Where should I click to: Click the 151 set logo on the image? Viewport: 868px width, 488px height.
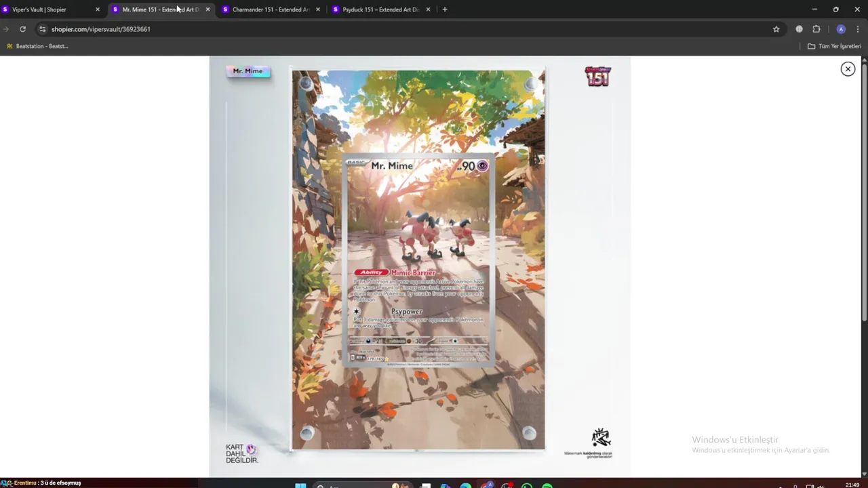[x=598, y=77]
